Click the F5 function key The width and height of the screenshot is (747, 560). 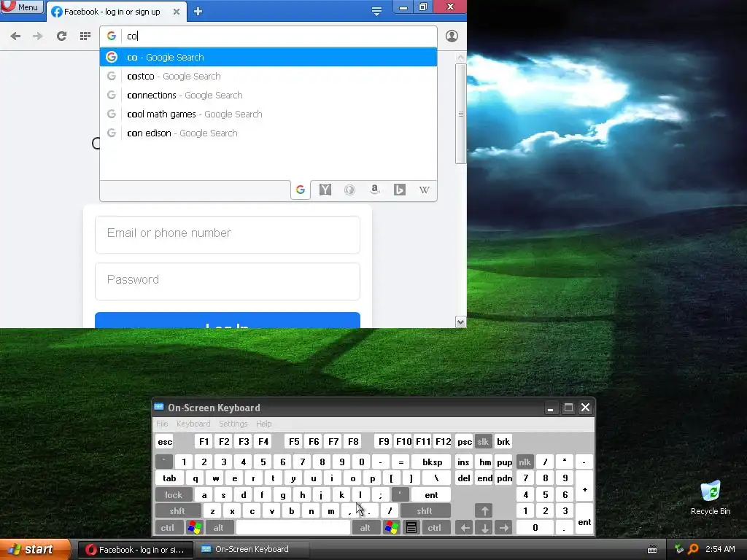point(294,442)
